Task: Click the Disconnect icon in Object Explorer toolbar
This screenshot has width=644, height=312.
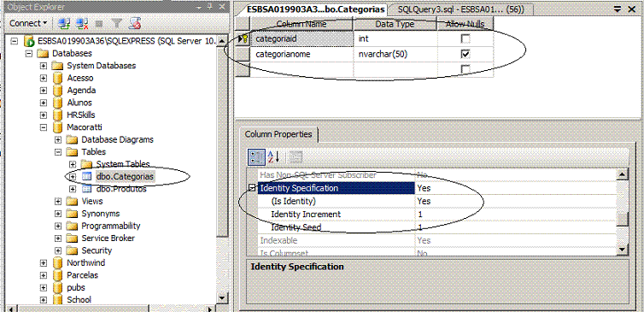Action: pyautogui.click(x=83, y=23)
